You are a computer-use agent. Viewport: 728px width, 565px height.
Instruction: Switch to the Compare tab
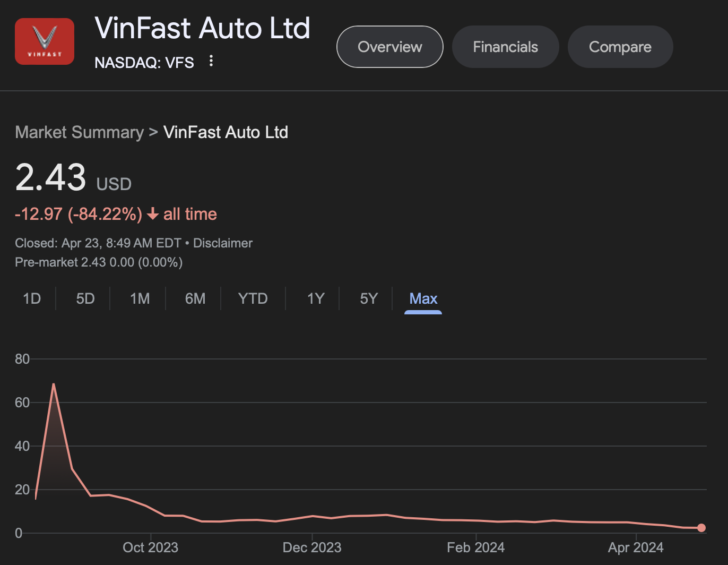point(620,47)
